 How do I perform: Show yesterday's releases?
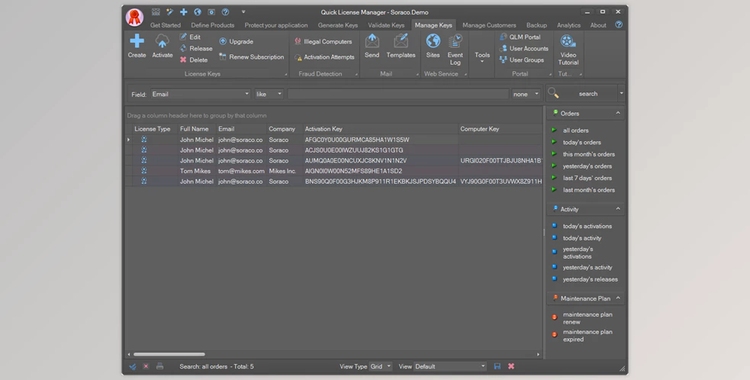[590, 279]
